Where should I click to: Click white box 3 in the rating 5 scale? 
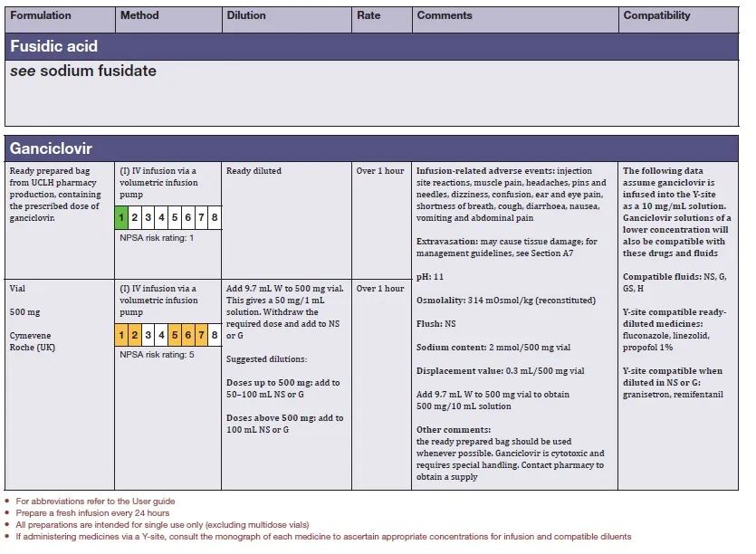pos(148,335)
